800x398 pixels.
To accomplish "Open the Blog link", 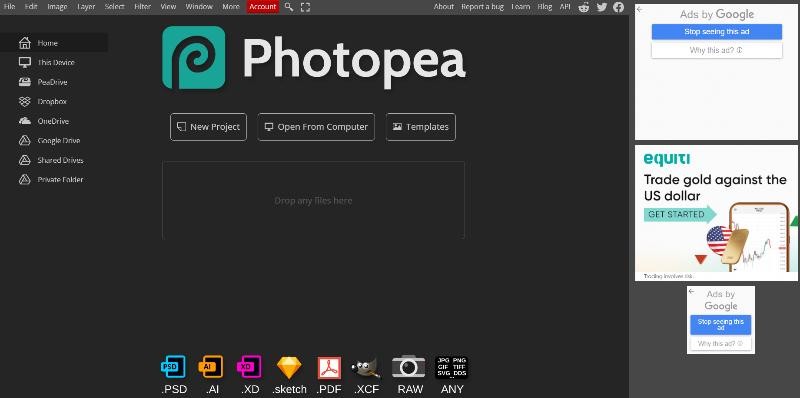I will [545, 7].
